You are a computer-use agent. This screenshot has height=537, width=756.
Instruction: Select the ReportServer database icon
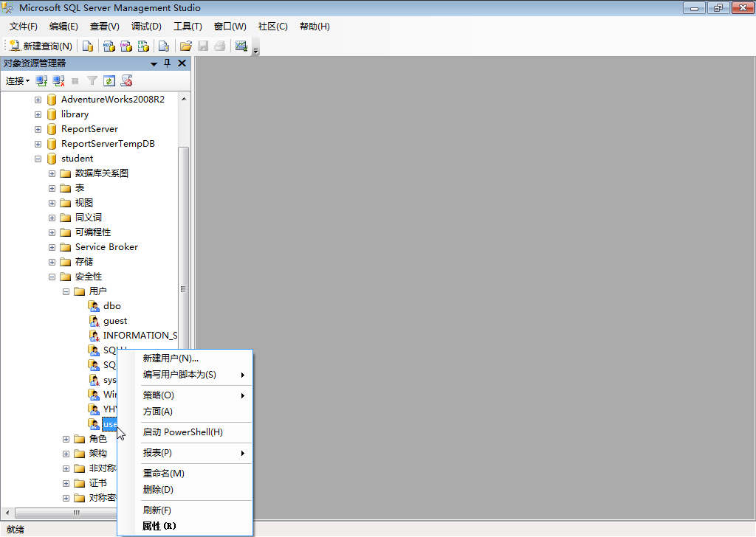[x=52, y=129]
